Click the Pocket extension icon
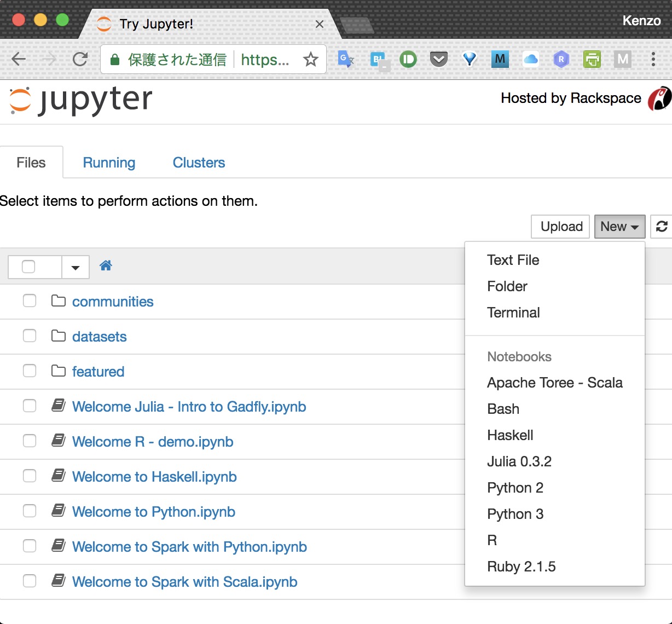The image size is (672, 624). 438,59
